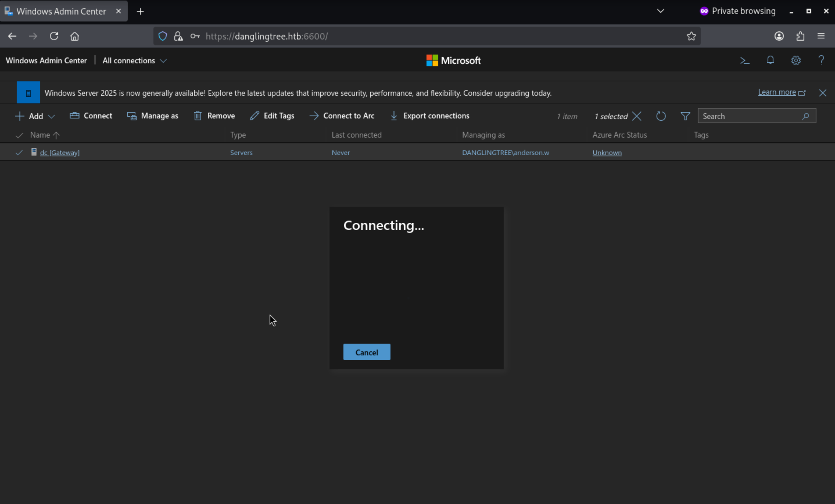The width and height of the screenshot is (835, 504).
Task: Close the Windows Admin Center tab
Action: (119, 11)
